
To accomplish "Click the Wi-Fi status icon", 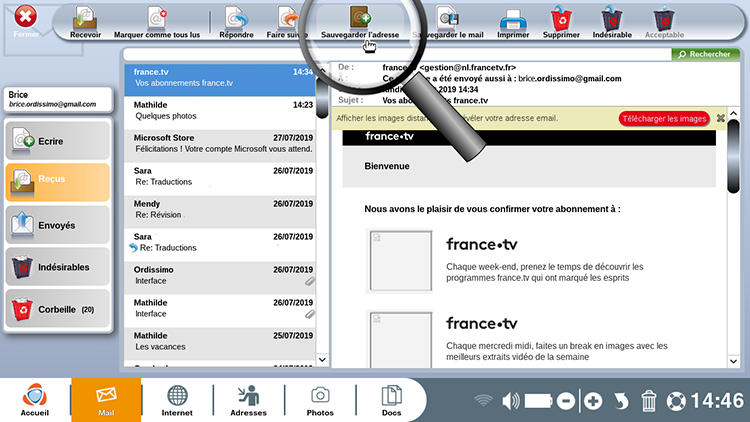I will pyautogui.click(x=483, y=400).
